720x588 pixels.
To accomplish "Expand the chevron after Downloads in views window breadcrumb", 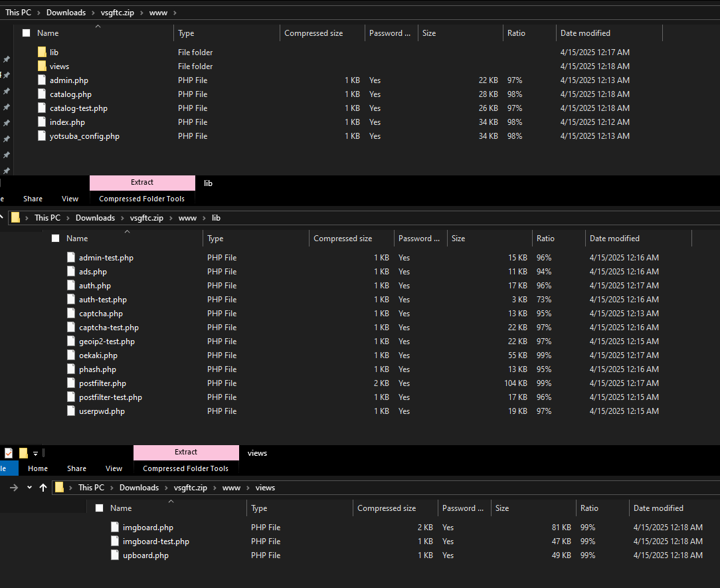I will [166, 488].
